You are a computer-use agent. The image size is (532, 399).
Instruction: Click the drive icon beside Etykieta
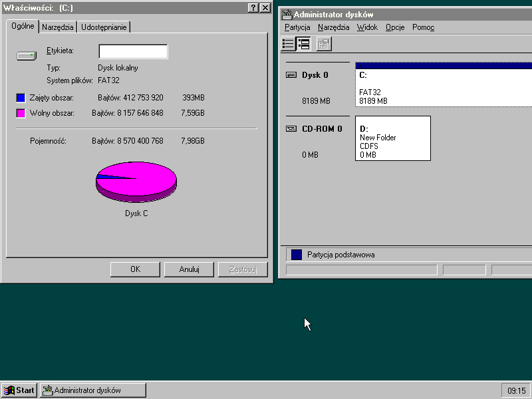point(27,55)
